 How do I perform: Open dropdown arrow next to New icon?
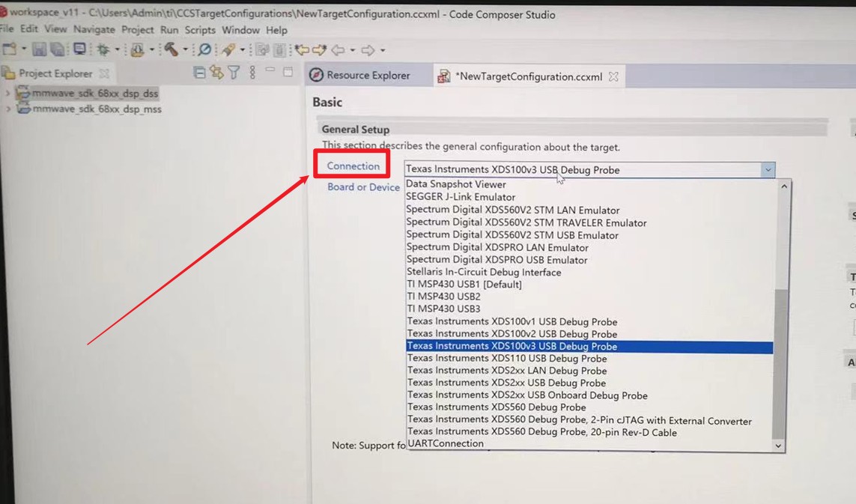24,49
